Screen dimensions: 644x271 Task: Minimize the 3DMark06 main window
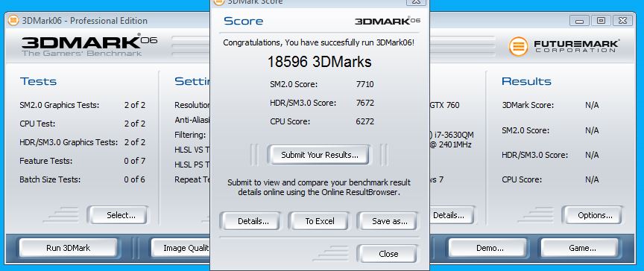579,21
